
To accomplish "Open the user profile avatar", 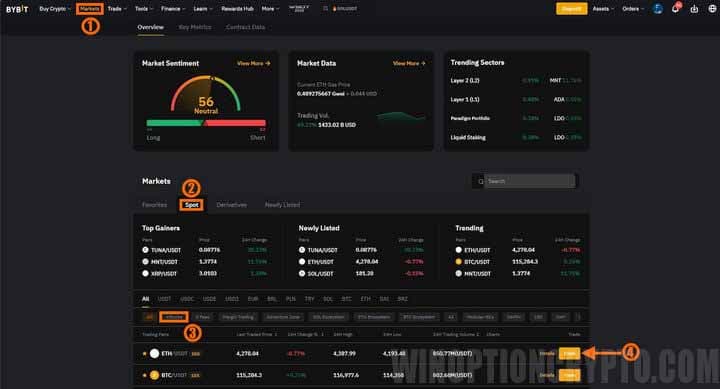I will (658, 9).
